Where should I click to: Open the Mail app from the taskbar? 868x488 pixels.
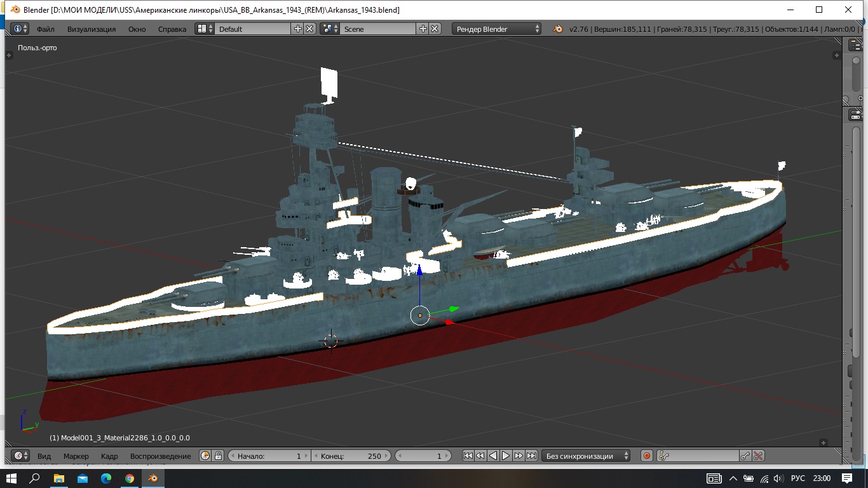pyautogui.click(x=82, y=478)
